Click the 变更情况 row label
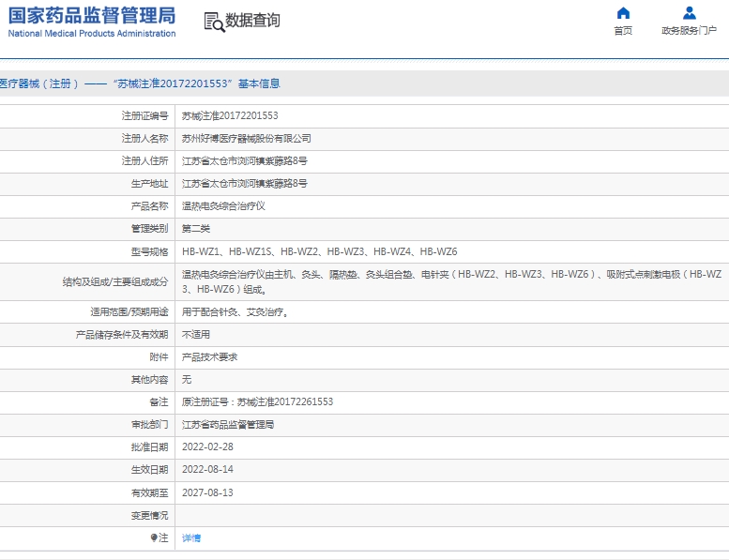 pyautogui.click(x=149, y=515)
